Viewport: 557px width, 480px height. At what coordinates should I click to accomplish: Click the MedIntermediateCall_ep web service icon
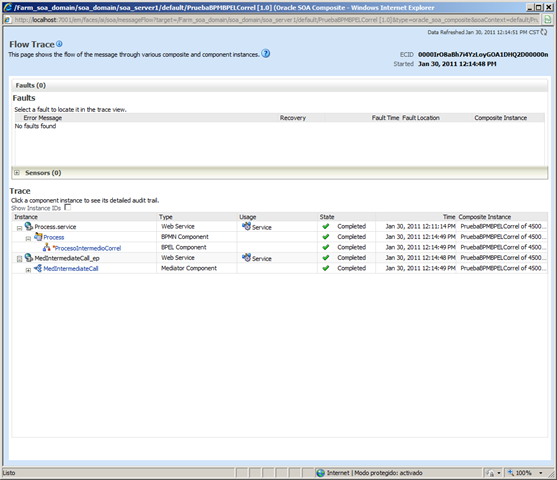point(29,258)
